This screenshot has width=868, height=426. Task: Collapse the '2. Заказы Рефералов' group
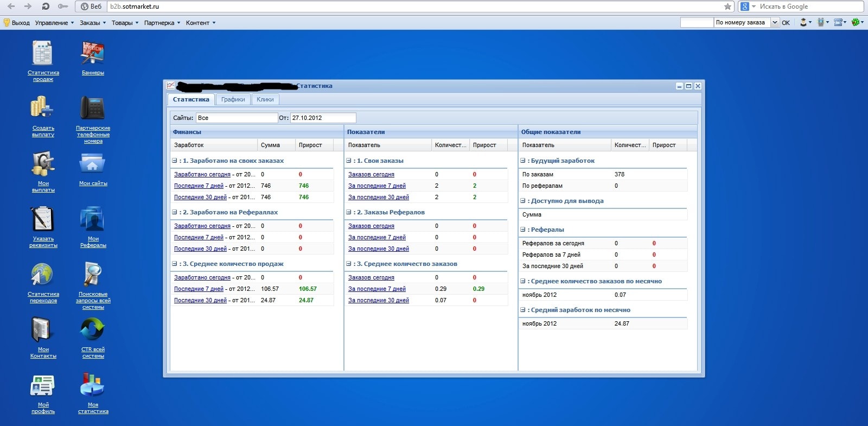(349, 212)
